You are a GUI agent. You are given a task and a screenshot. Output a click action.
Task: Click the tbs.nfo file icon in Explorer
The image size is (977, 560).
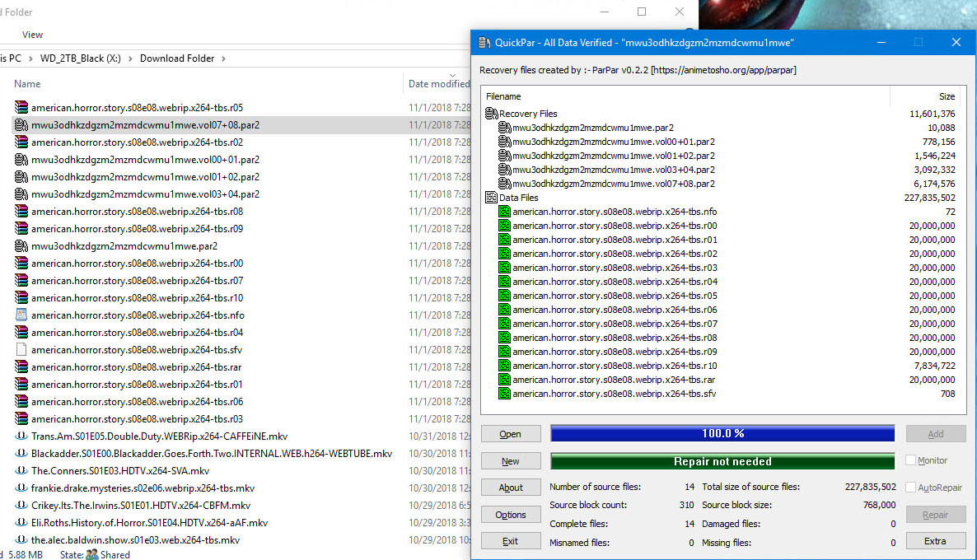tap(21, 315)
